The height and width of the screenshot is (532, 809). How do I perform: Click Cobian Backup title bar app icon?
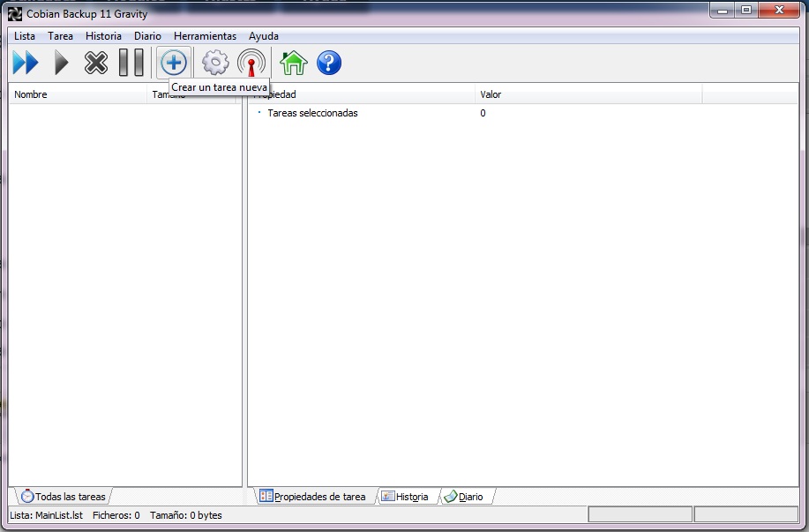[14, 14]
